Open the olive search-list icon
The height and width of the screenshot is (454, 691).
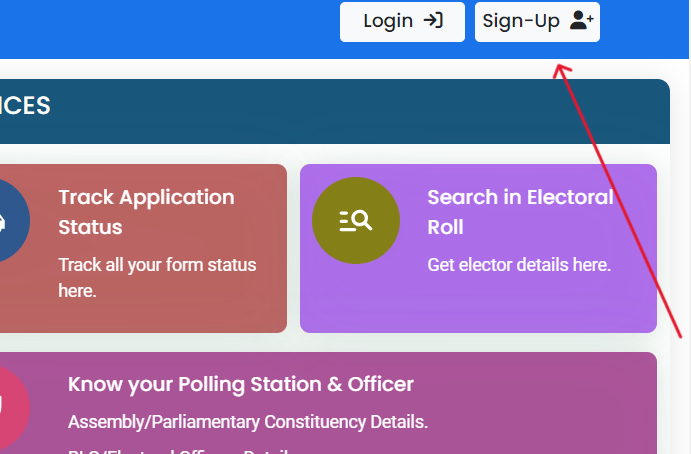355,221
